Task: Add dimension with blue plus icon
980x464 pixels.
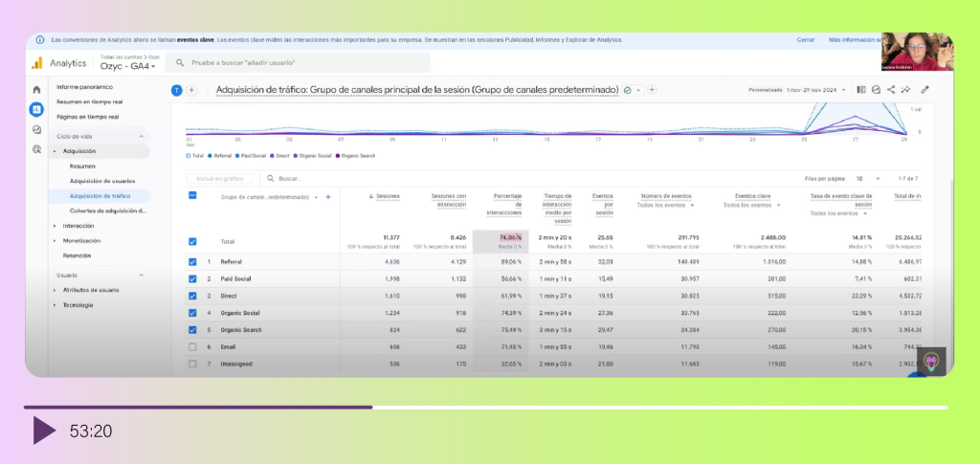Action: tap(328, 197)
